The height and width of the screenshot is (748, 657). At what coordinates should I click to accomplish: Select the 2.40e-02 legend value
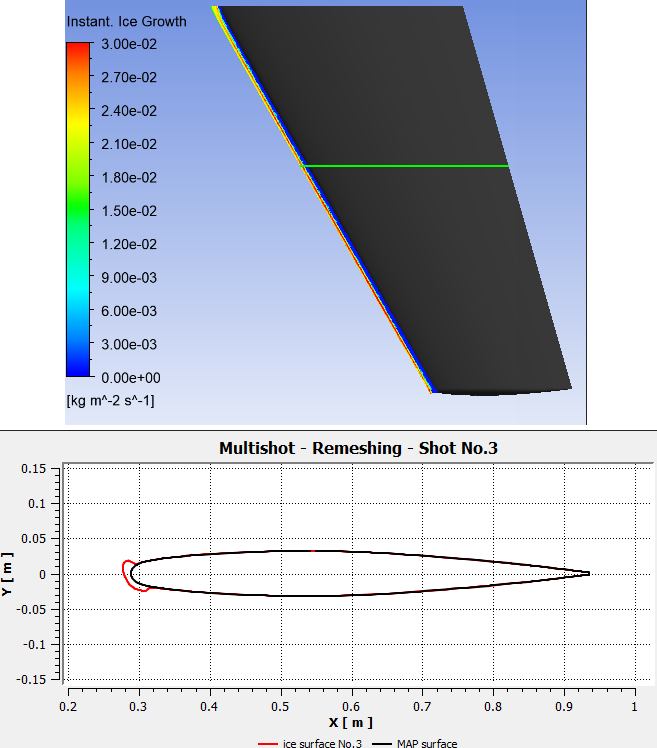click(x=129, y=111)
